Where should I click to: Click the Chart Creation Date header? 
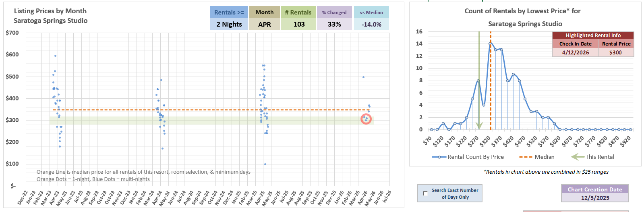tap(594, 189)
